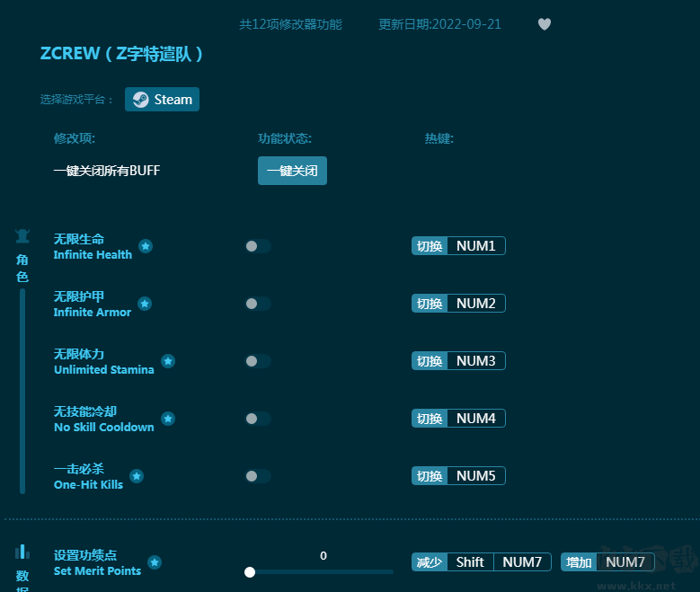Click the star icon beside No Skill Cooldown

pos(168,419)
